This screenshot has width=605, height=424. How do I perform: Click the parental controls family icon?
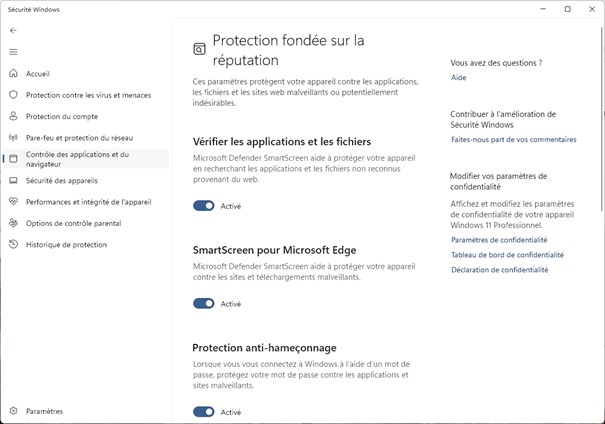click(13, 223)
